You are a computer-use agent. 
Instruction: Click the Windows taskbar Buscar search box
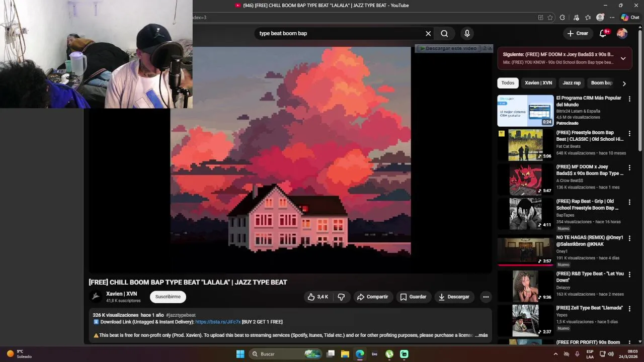click(x=286, y=354)
